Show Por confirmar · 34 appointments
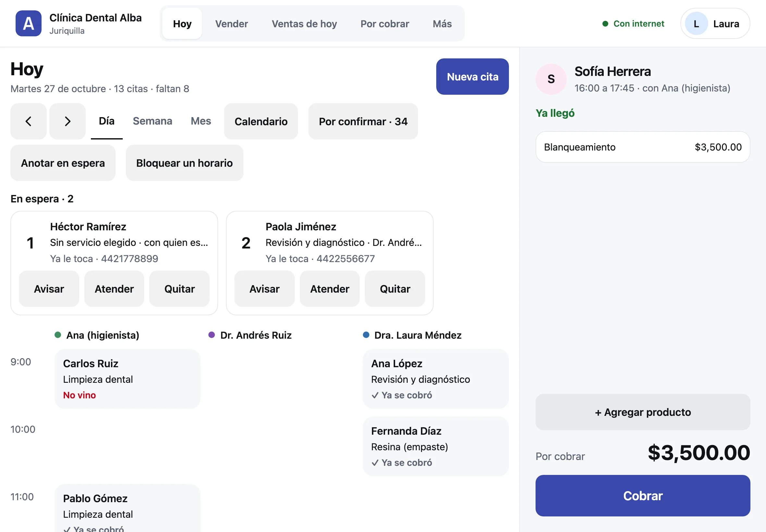The width and height of the screenshot is (766, 532). tap(363, 121)
